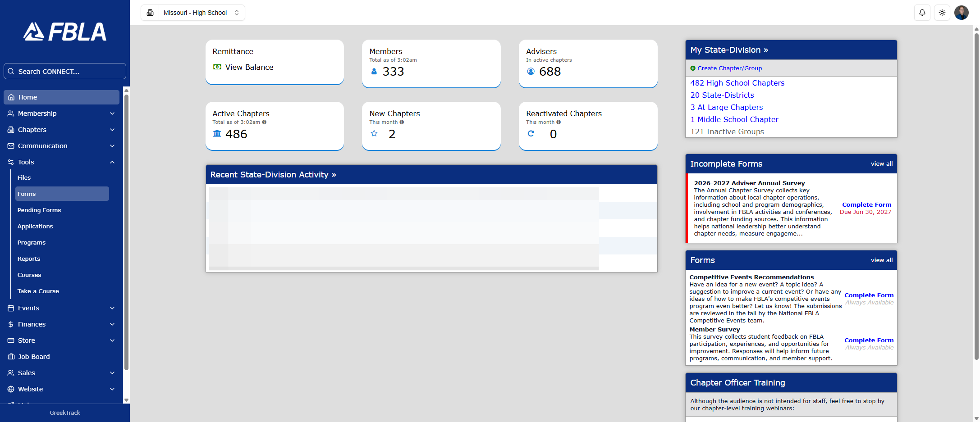Open 20 State-Districts link

pos(722,95)
